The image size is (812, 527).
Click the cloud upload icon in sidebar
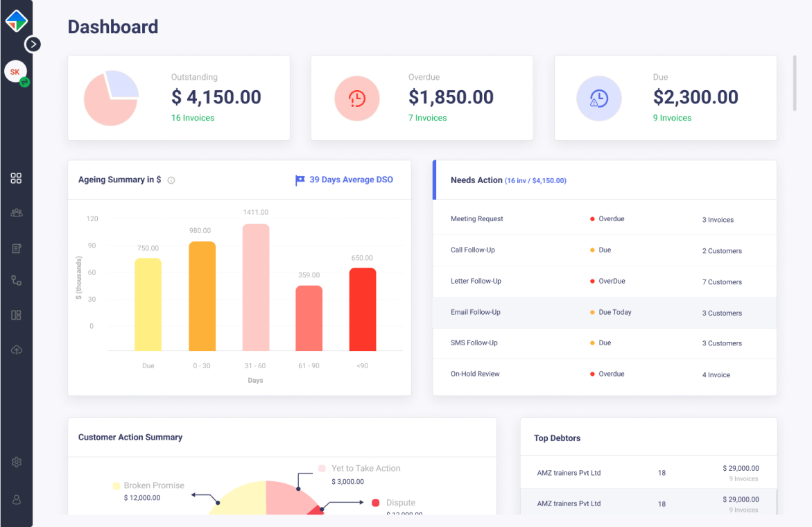[x=16, y=349]
